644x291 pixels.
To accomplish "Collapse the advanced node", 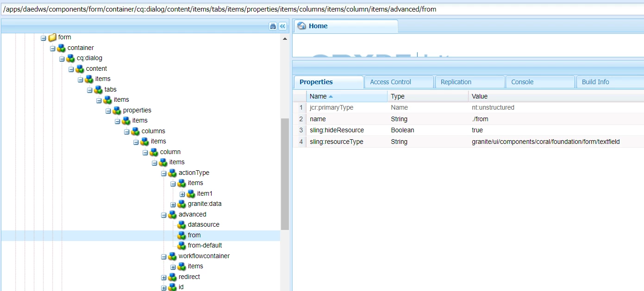I will [164, 215].
